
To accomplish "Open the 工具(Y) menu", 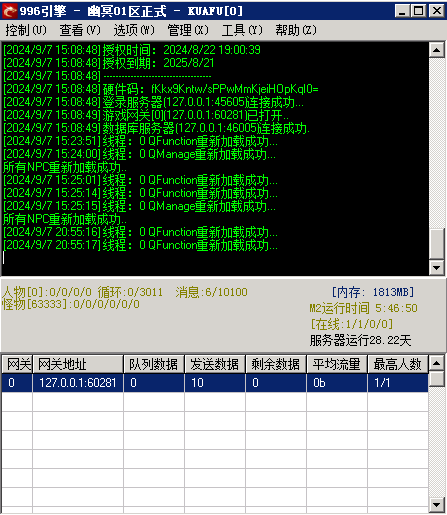I will point(242,30).
